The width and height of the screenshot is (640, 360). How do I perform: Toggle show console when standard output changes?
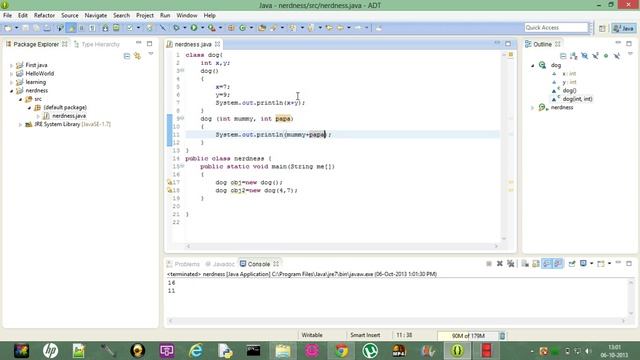[x=547, y=264]
